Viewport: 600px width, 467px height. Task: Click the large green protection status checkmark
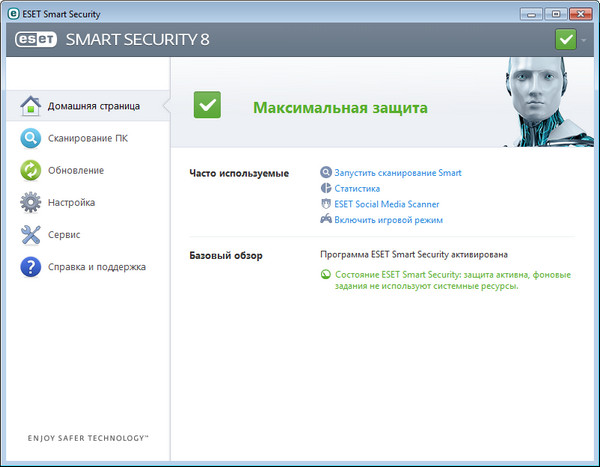207,104
